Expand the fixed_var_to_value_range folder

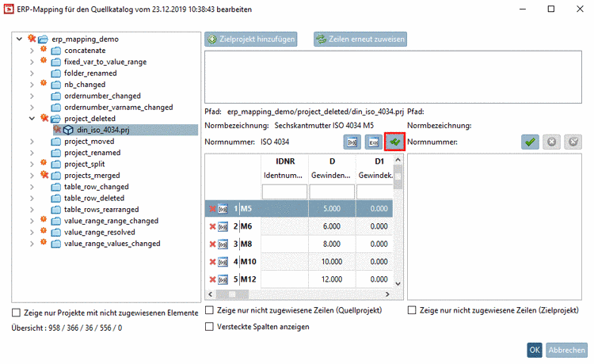(32, 62)
